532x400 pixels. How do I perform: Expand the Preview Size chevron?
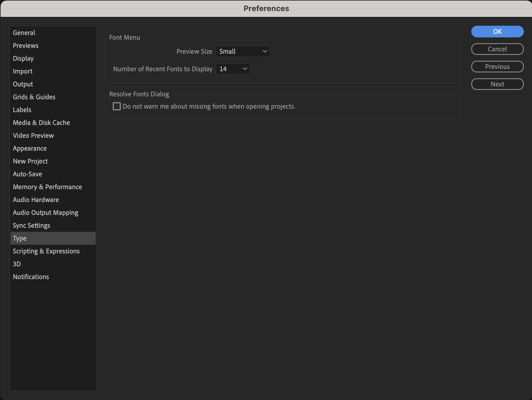point(264,51)
